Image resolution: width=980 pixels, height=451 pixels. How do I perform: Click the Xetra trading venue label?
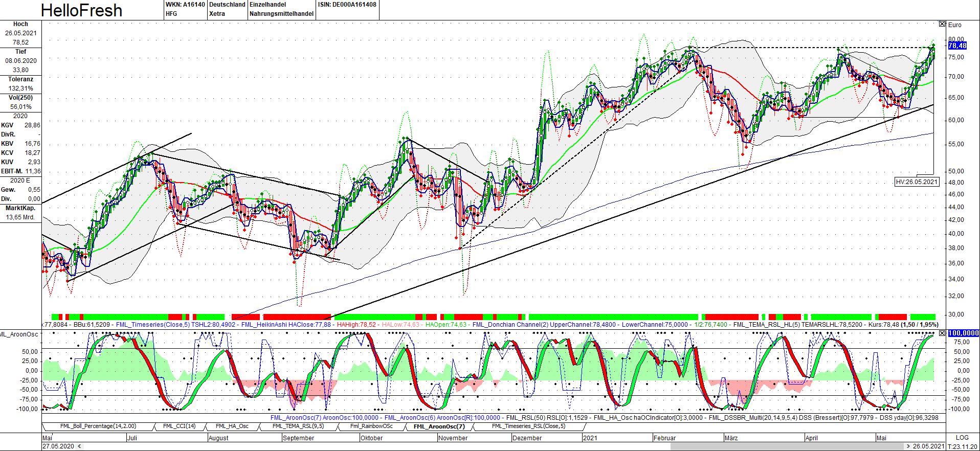pyautogui.click(x=217, y=14)
